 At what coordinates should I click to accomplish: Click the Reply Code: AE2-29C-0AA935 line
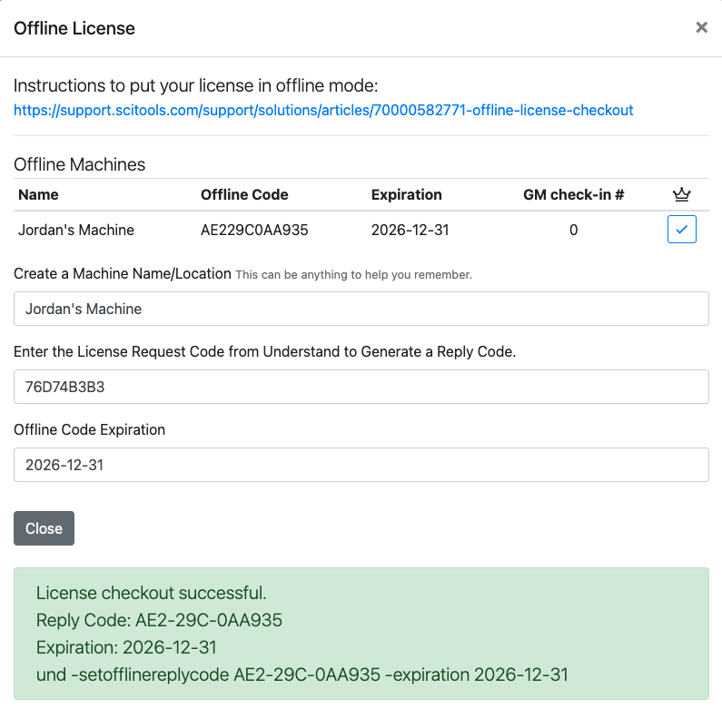(159, 620)
